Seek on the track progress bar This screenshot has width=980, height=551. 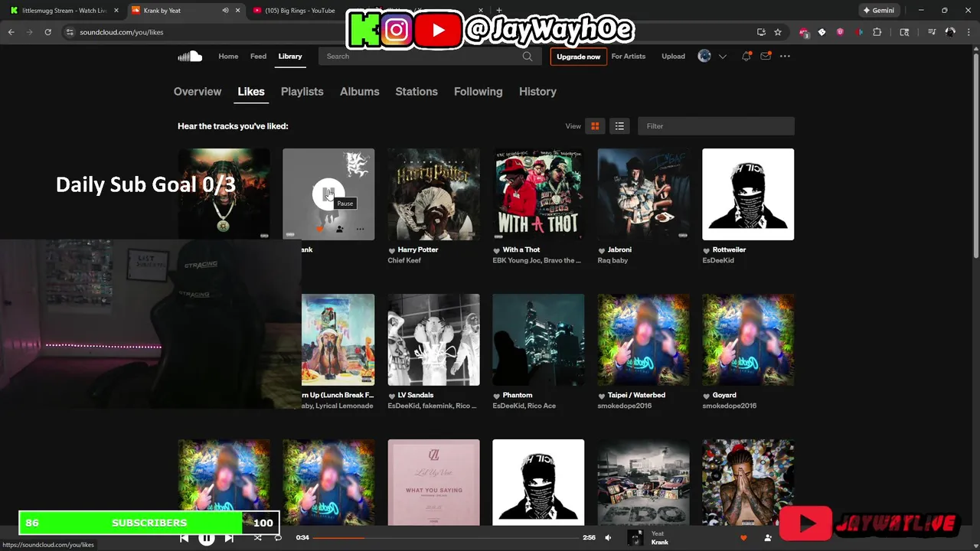tap(446, 538)
